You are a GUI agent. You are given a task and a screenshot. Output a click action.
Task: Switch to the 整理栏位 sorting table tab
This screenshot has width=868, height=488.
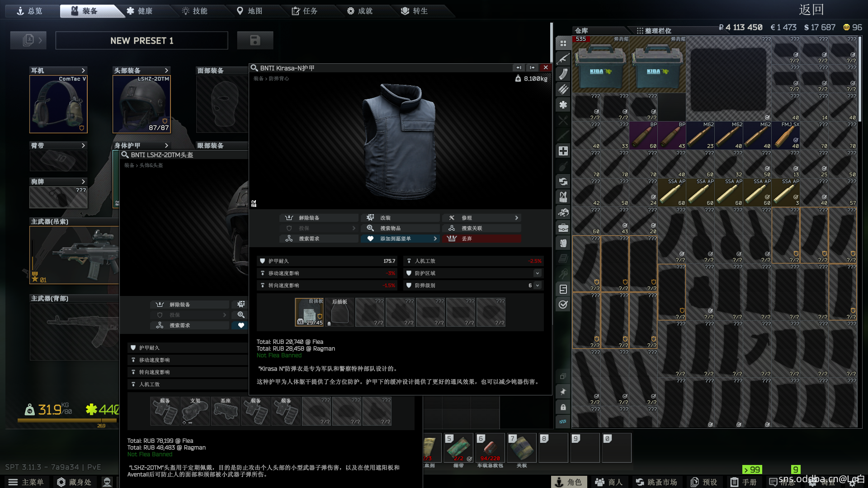[x=654, y=31]
